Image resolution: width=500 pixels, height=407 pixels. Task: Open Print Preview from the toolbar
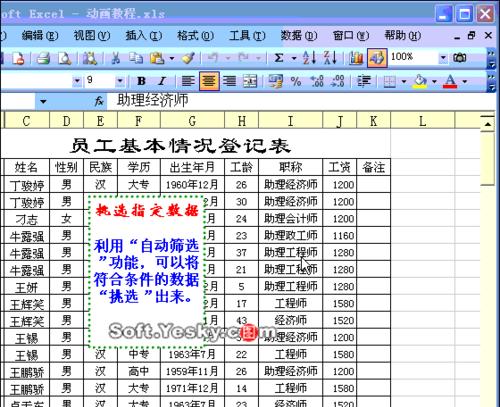point(65,58)
